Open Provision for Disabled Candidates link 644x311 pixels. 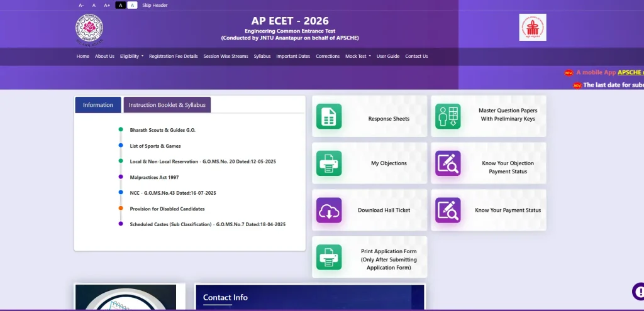coord(167,209)
